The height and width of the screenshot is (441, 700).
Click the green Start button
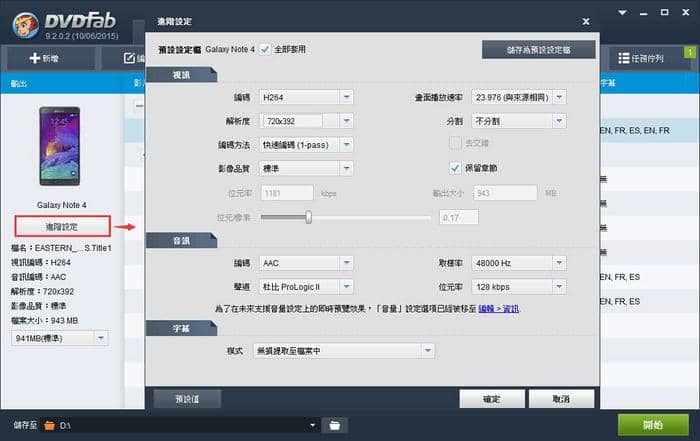point(653,425)
